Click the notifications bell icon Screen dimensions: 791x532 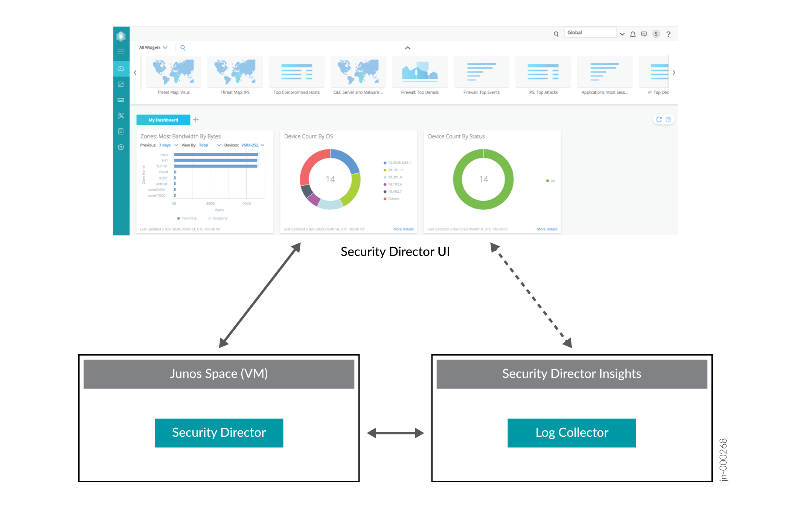633,34
